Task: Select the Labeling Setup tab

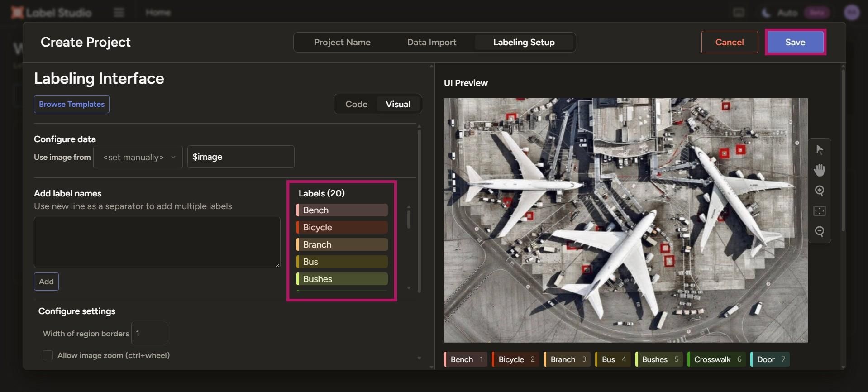Action: coord(524,42)
